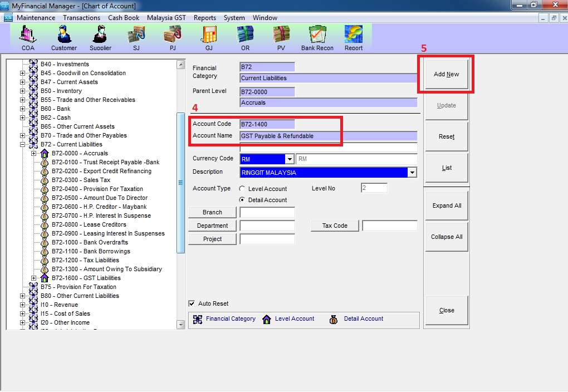Select the Level Account radio button
Viewport: 568px width, 392px height.
point(243,189)
